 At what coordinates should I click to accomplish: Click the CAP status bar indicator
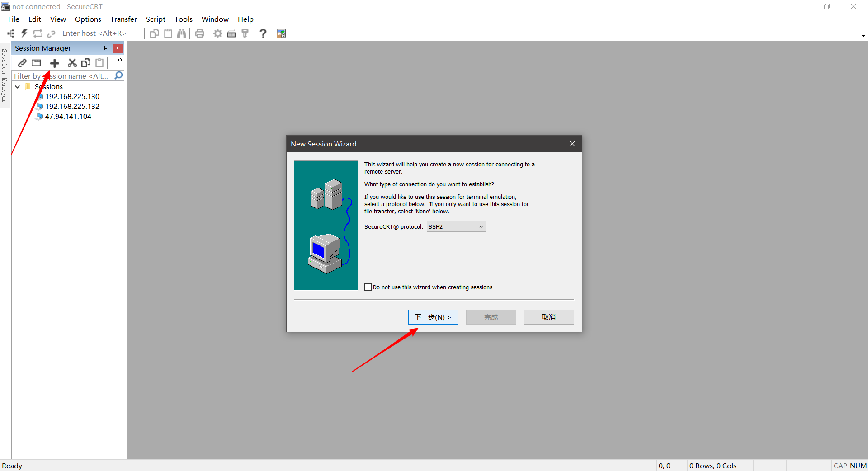tap(840, 466)
